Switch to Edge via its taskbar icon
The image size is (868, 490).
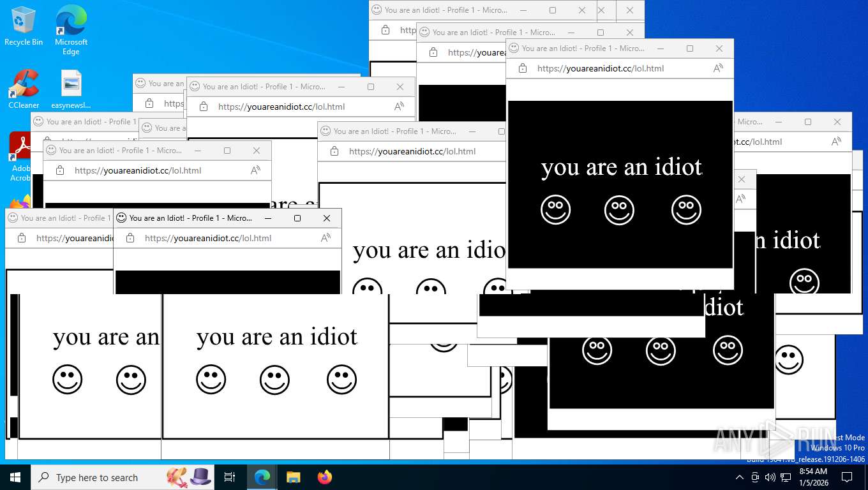262,477
